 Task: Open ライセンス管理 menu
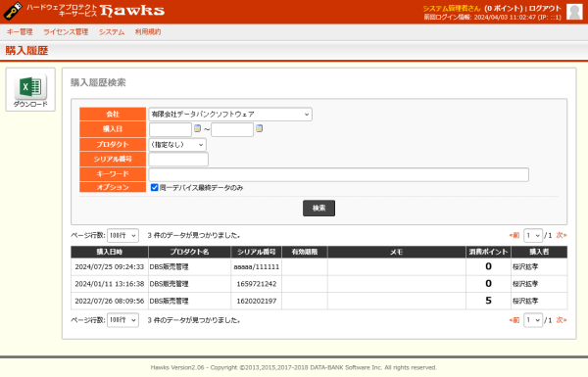click(x=66, y=32)
